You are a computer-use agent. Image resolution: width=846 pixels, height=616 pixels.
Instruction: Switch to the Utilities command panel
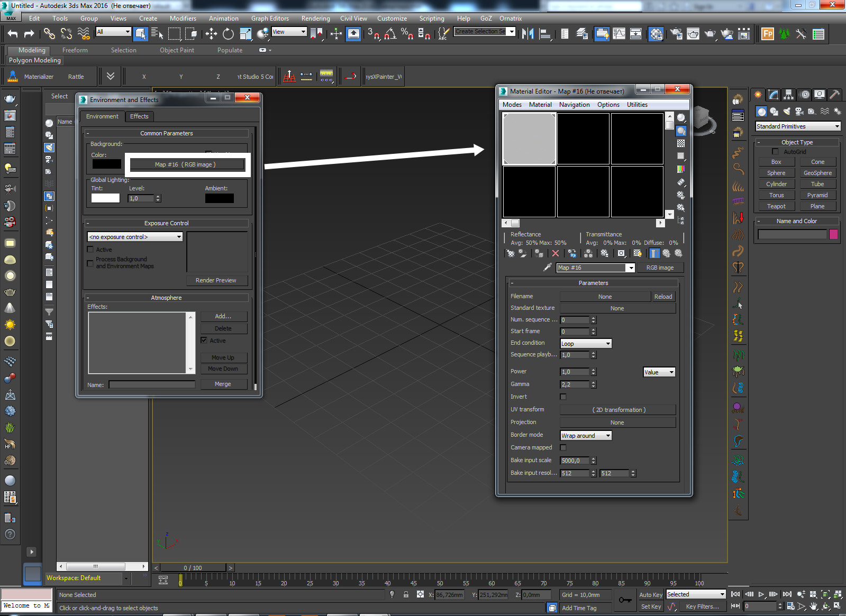[x=835, y=95]
